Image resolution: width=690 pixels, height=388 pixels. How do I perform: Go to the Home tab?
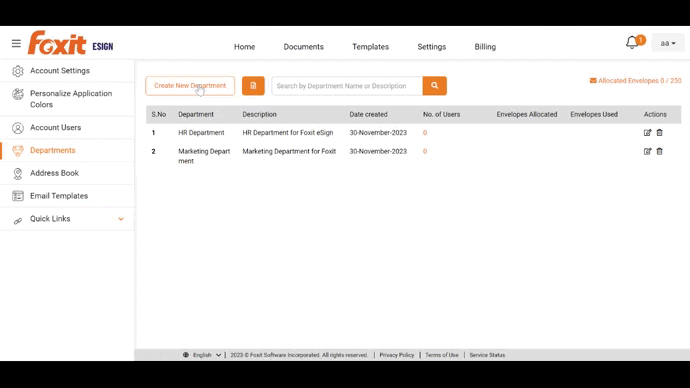pos(244,47)
